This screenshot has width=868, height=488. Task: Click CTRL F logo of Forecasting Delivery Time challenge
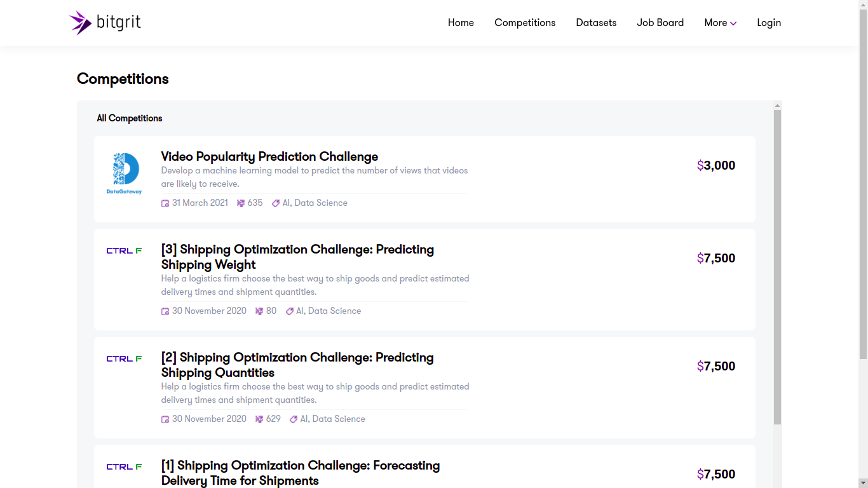(124, 467)
